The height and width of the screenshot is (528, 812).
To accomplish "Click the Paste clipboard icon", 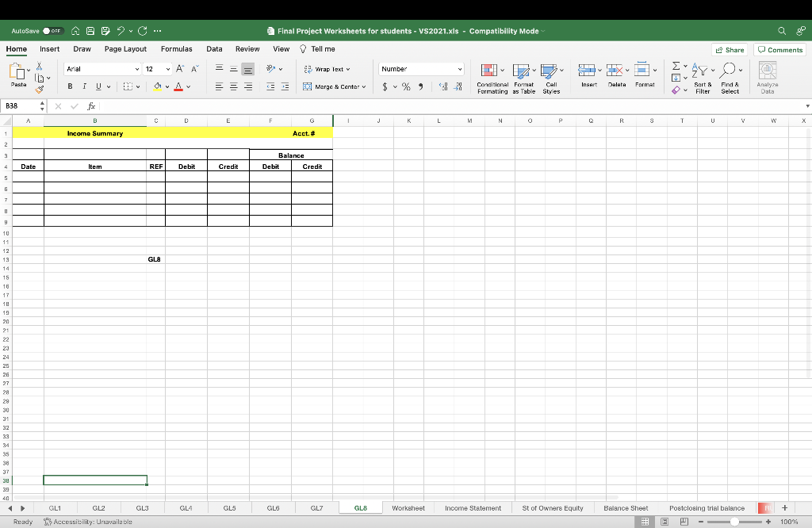I will click(x=17, y=72).
